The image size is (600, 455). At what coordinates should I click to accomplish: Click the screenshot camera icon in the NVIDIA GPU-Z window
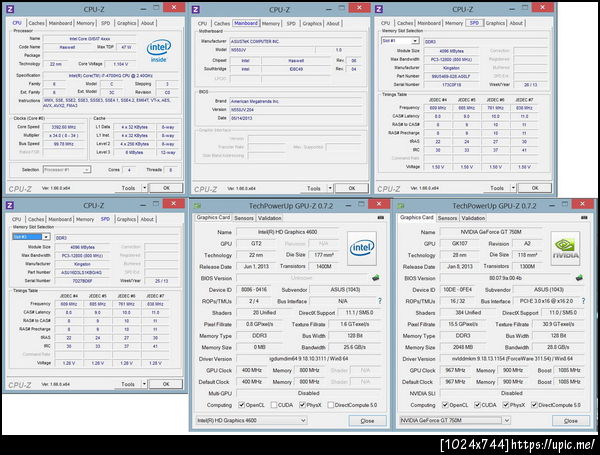click(x=584, y=217)
